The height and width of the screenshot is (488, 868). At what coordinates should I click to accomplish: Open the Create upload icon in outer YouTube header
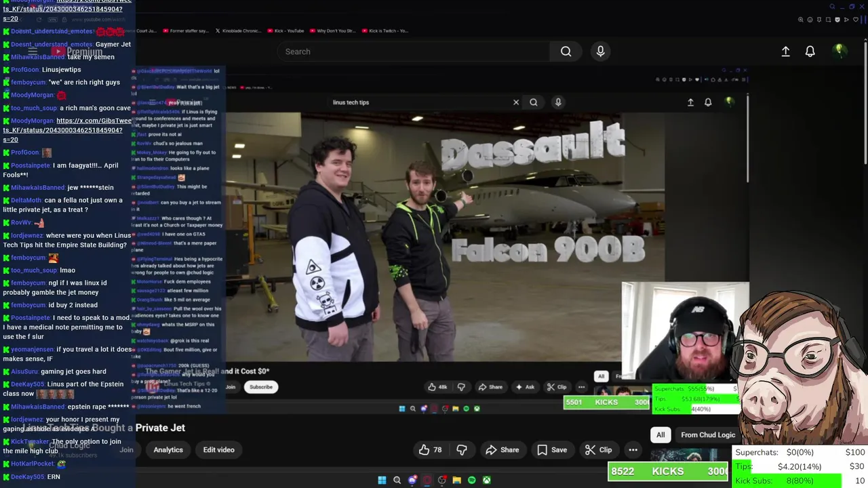785,52
